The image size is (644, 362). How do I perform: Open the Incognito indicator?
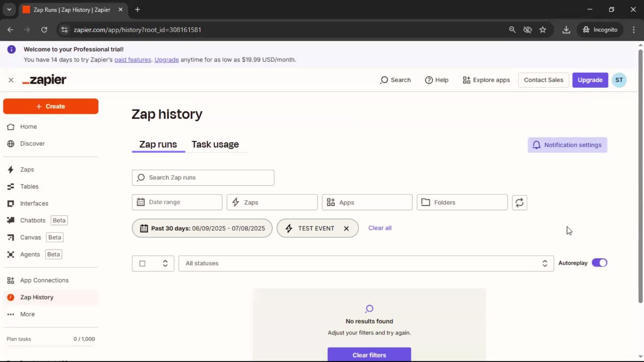point(600,30)
